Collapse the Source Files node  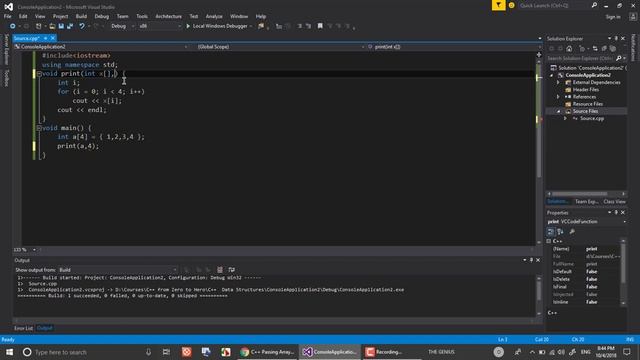pyautogui.click(x=558, y=111)
